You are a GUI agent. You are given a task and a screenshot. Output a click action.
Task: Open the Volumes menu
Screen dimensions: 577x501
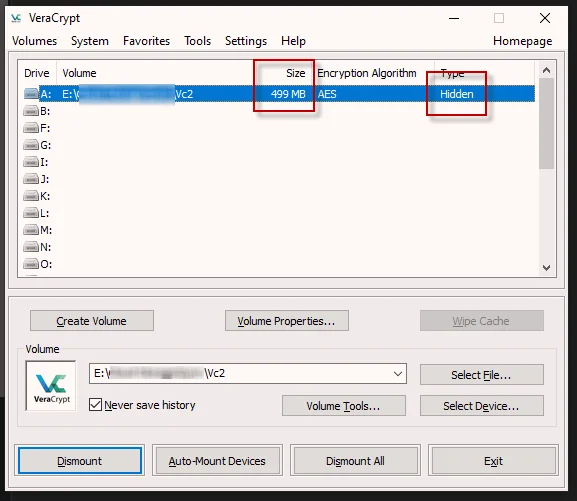point(35,41)
